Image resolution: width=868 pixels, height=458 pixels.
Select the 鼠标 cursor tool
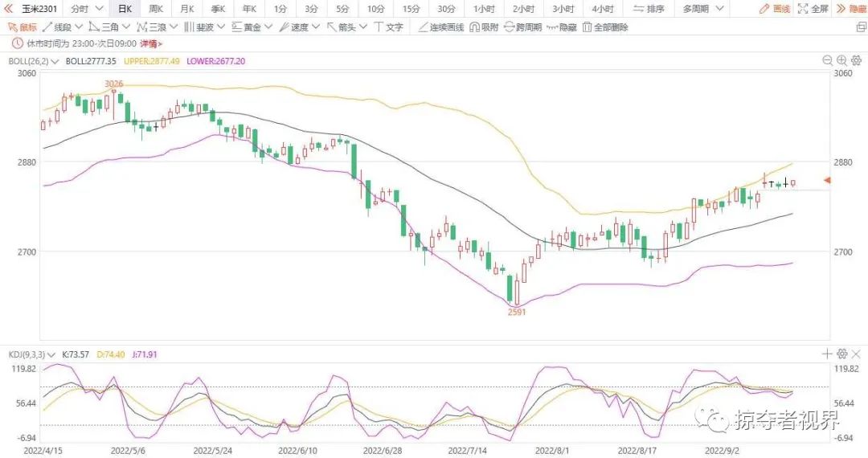coord(22,27)
